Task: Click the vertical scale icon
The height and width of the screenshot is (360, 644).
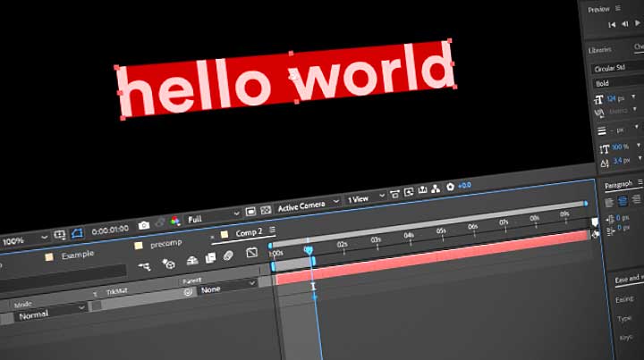Action: tap(604, 149)
